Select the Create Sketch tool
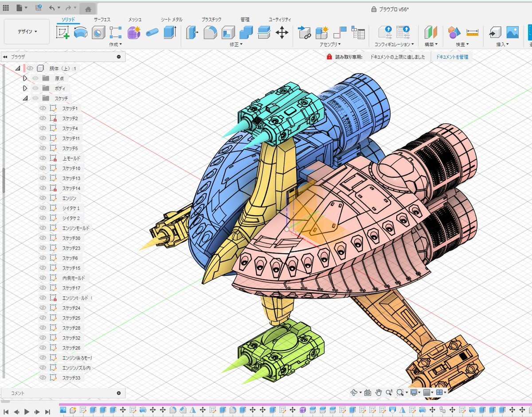The image size is (532, 417). click(x=63, y=32)
